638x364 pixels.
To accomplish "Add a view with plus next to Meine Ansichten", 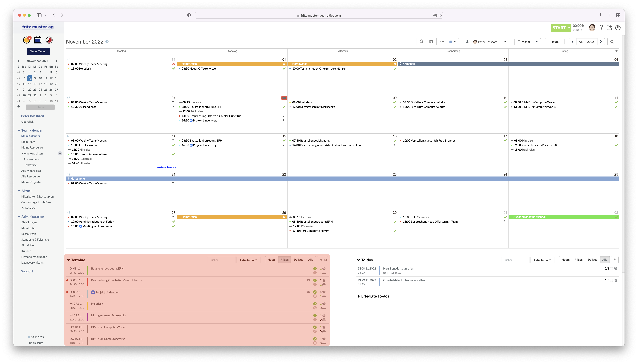I will (x=60, y=154).
